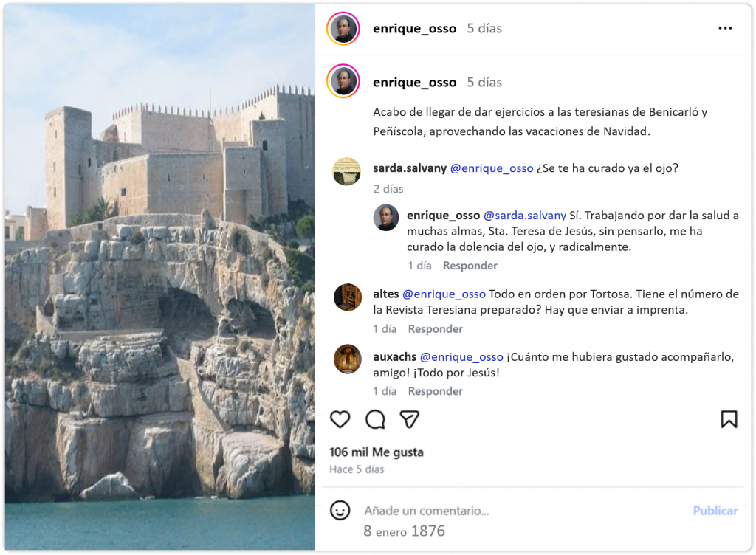
Task: Open comments with the speech bubble icon
Action: tap(375, 419)
